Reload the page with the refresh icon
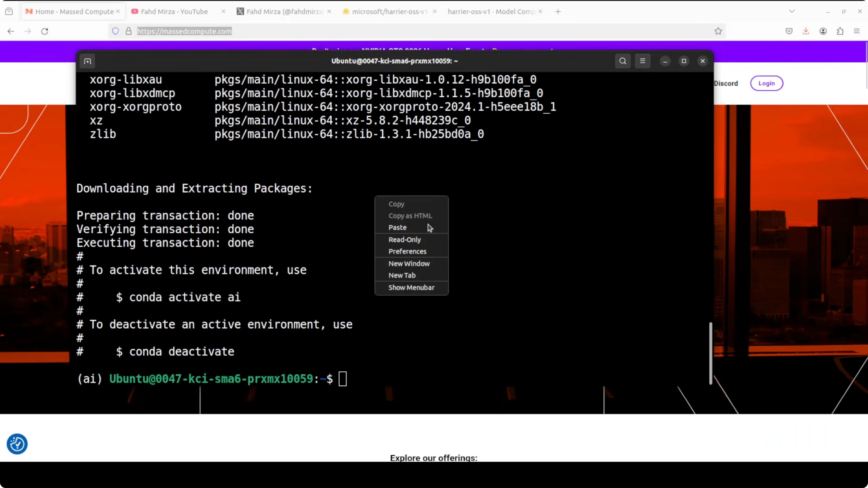This screenshot has width=868, height=488. click(x=45, y=31)
